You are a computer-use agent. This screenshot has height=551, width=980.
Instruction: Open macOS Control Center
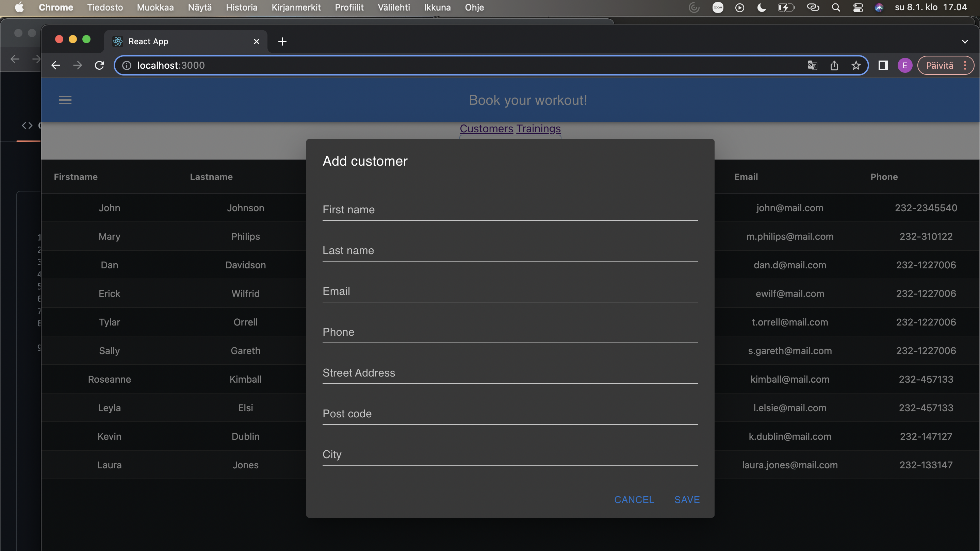point(857,7)
